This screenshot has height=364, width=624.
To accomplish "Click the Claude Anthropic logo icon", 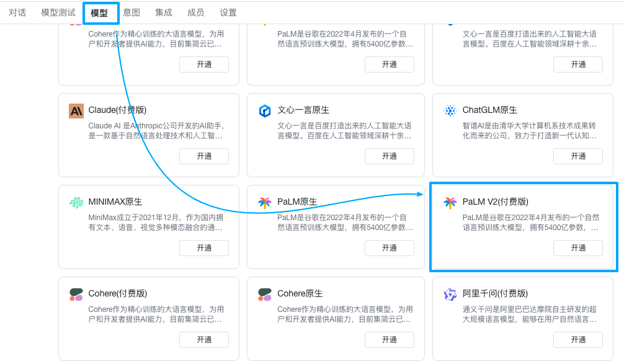I will click(x=76, y=111).
